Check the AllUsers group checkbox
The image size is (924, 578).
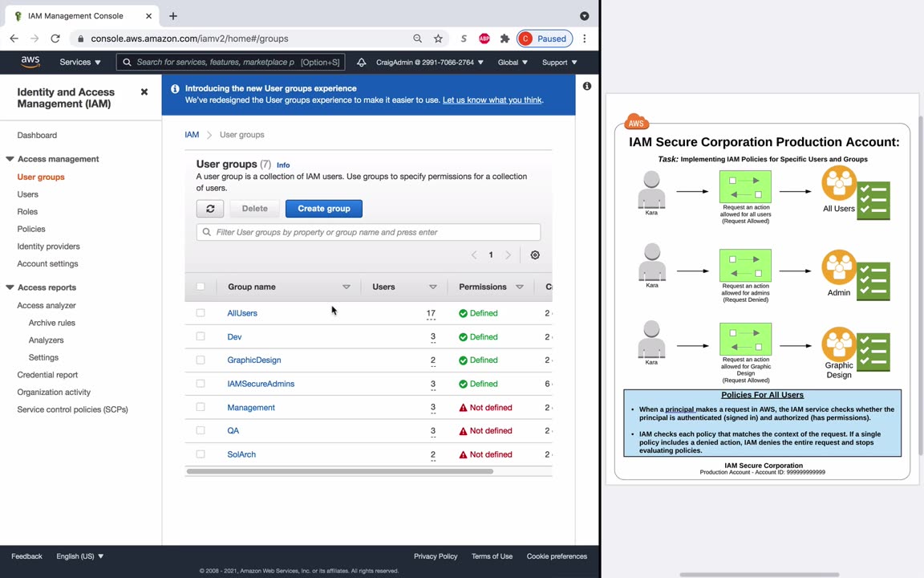[201, 312]
